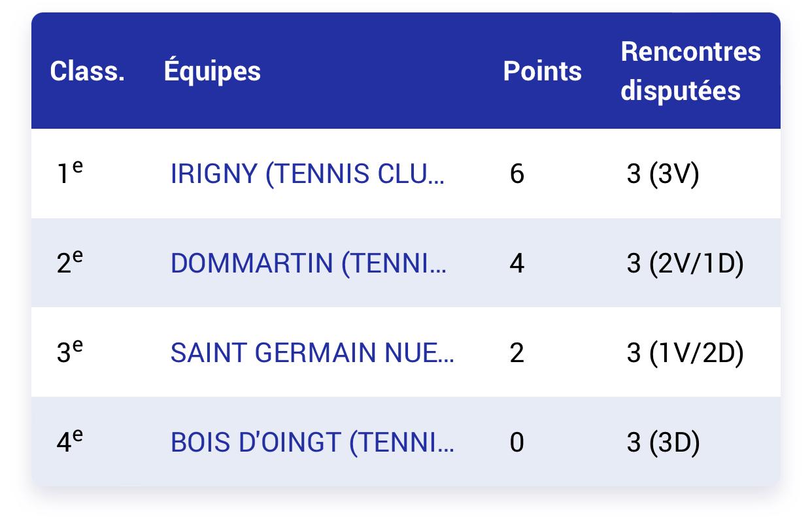Open the IRIGNY team link
Viewport: 812px width, 517px height.
[307, 175]
